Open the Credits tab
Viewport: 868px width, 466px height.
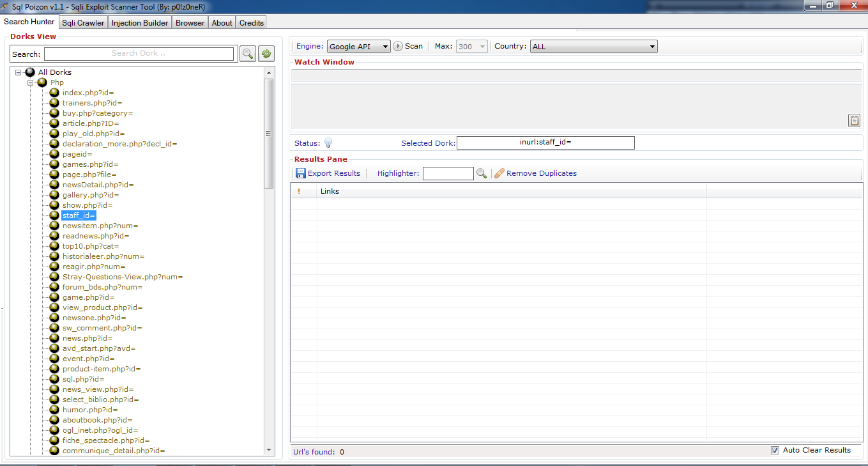252,22
